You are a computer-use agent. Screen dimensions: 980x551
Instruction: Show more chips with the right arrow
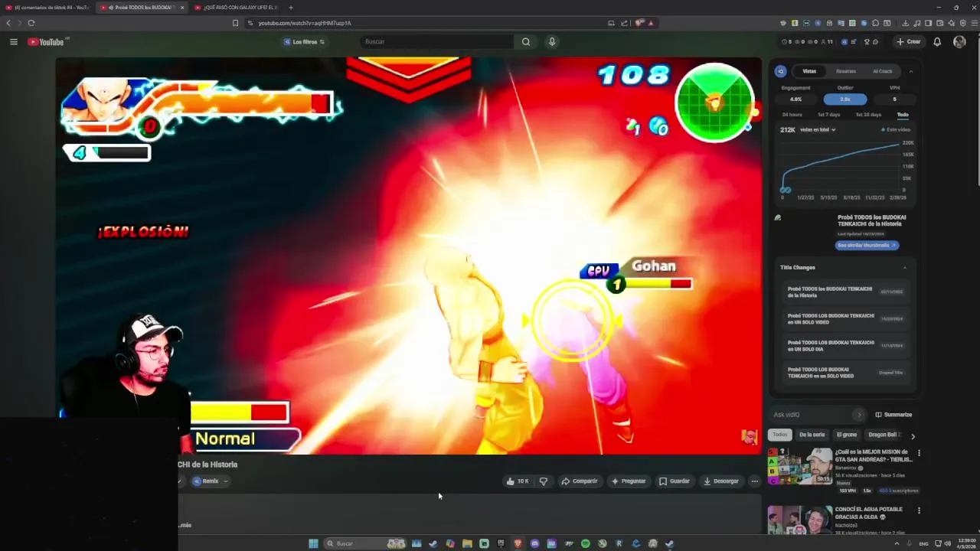(x=913, y=435)
